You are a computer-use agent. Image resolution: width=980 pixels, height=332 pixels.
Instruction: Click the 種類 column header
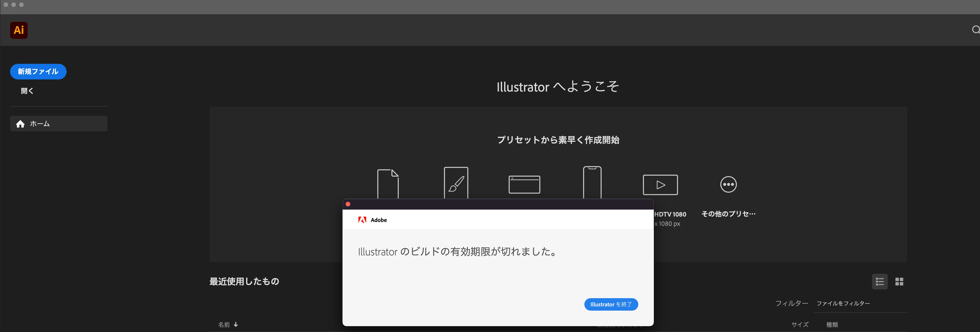point(832,324)
